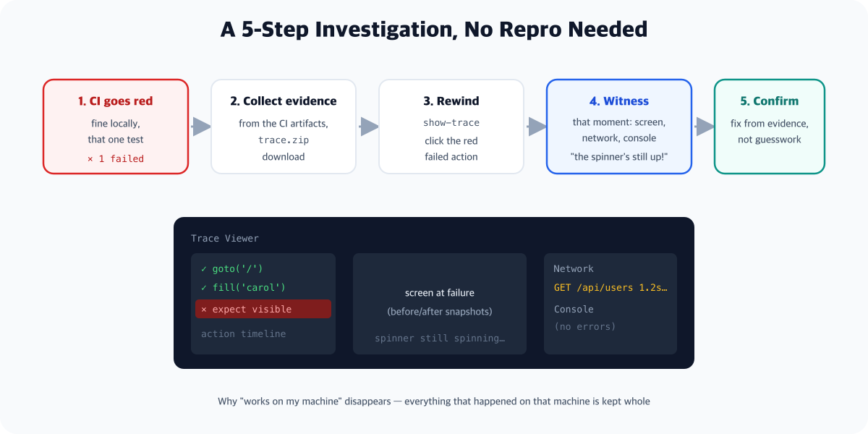868x434 pixels.
Task: Click the "× 1 failed" status text
Action: point(116,158)
